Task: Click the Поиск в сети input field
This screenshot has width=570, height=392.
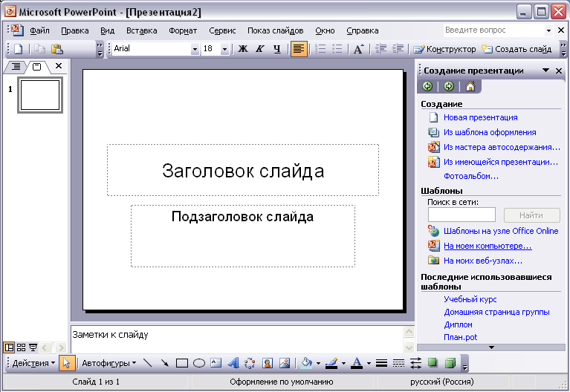Action: pyautogui.click(x=461, y=215)
